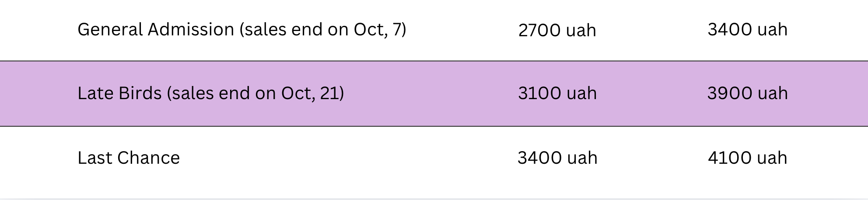868x200 pixels.
Task: Click the divider line below Late Birds row
Action: [434, 126]
